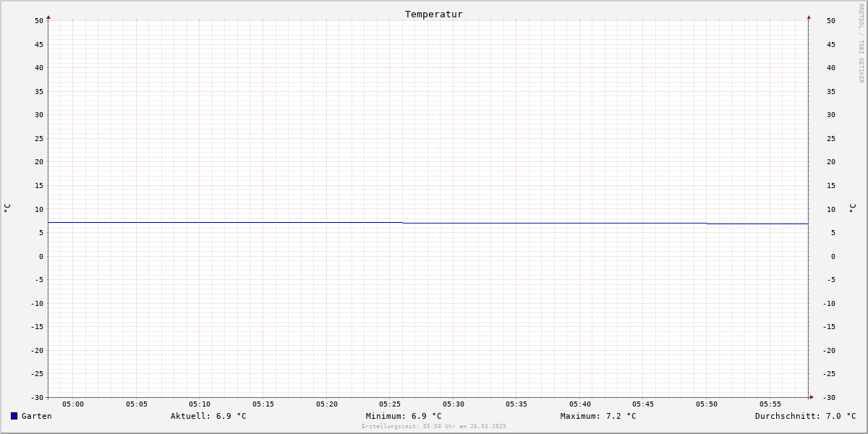
Task: Click the right axis 10 label
Action: click(831, 209)
